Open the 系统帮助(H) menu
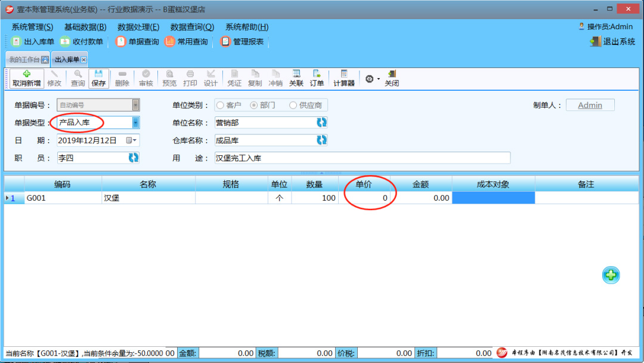The image size is (644, 363). [246, 27]
